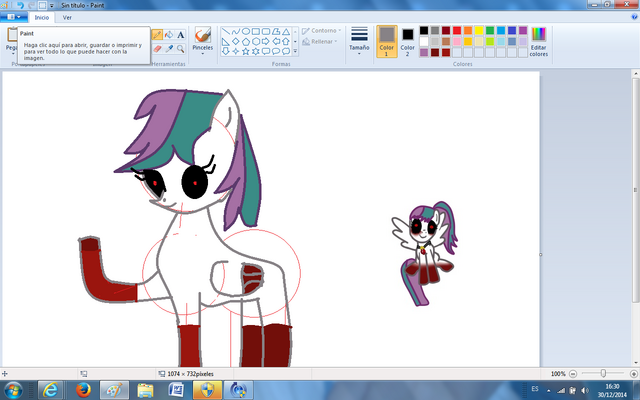Choose the Oval shape
640x400 pixels.
(246, 31)
